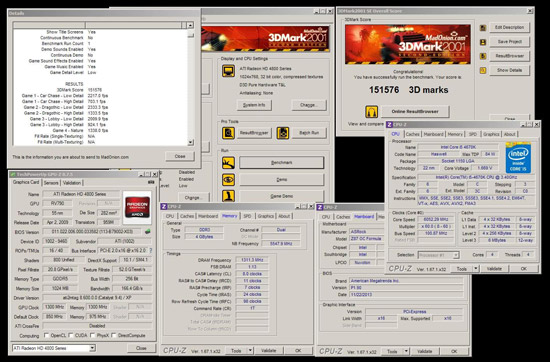The height and width of the screenshot is (362, 550).
Task: Click the BIOS save chip icon in GPU-Z
Action: 148,232
